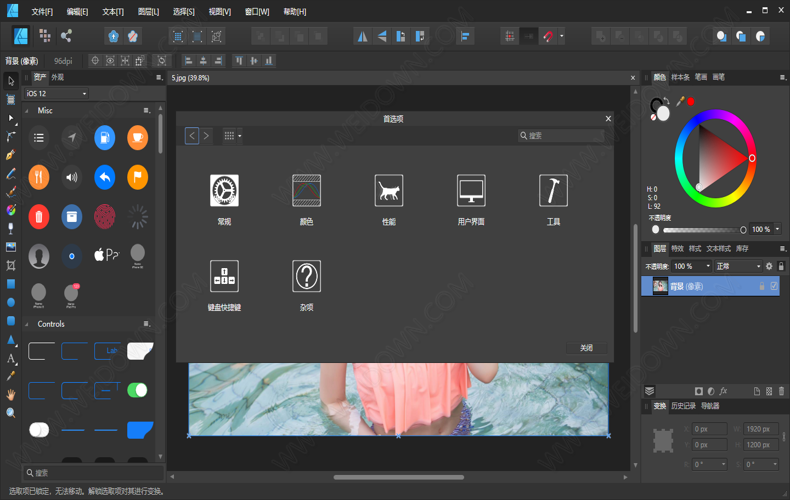Click the lock icon in layers panel header
This screenshot has width=790, height=500.
tap(781, 266)
